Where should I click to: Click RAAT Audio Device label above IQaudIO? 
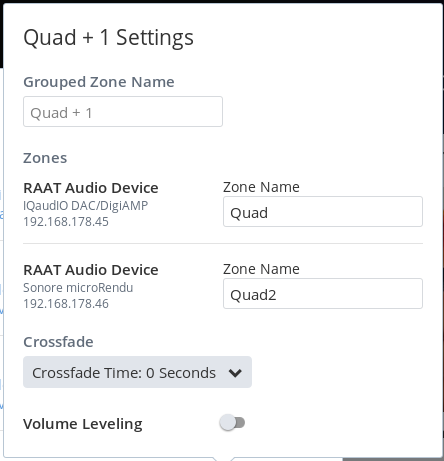tap(91, 188)
